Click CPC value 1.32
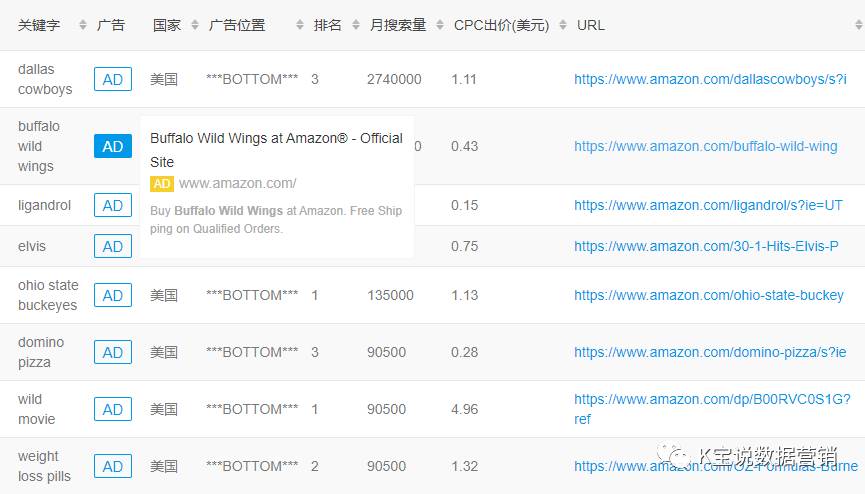 [464, 466]
